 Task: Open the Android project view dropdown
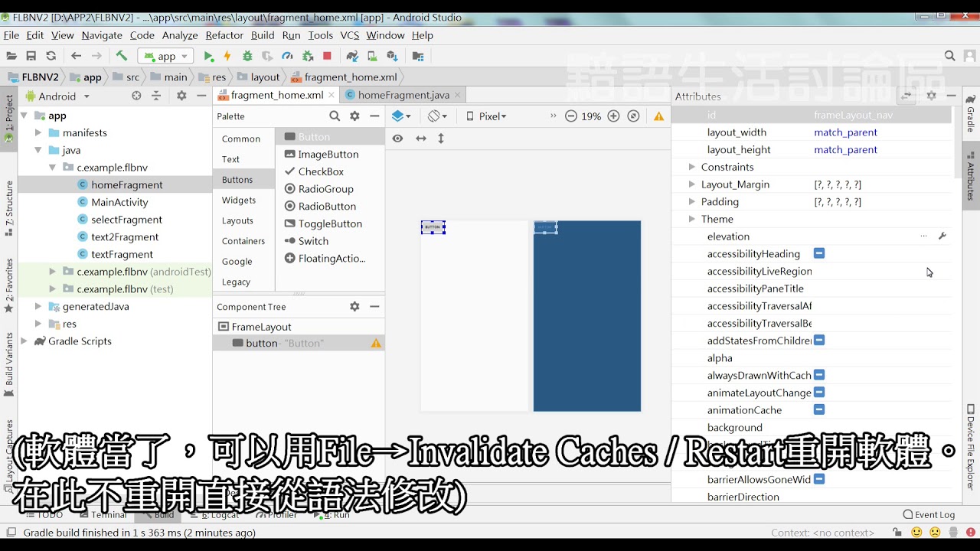point(58,96)
